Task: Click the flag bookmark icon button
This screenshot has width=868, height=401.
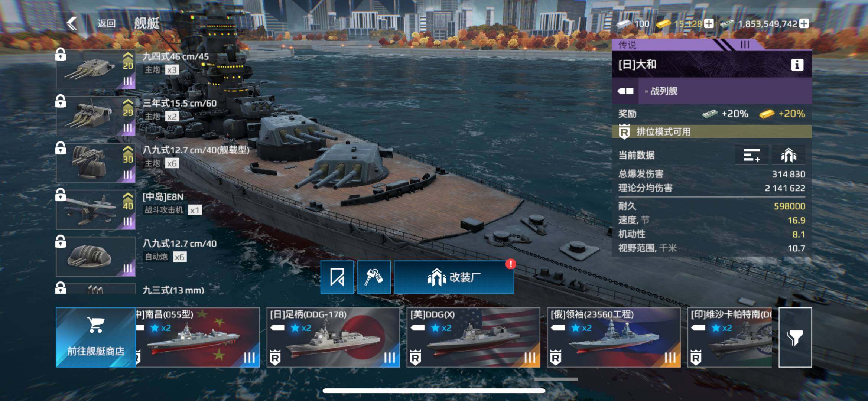Action: tap(337, 277)
